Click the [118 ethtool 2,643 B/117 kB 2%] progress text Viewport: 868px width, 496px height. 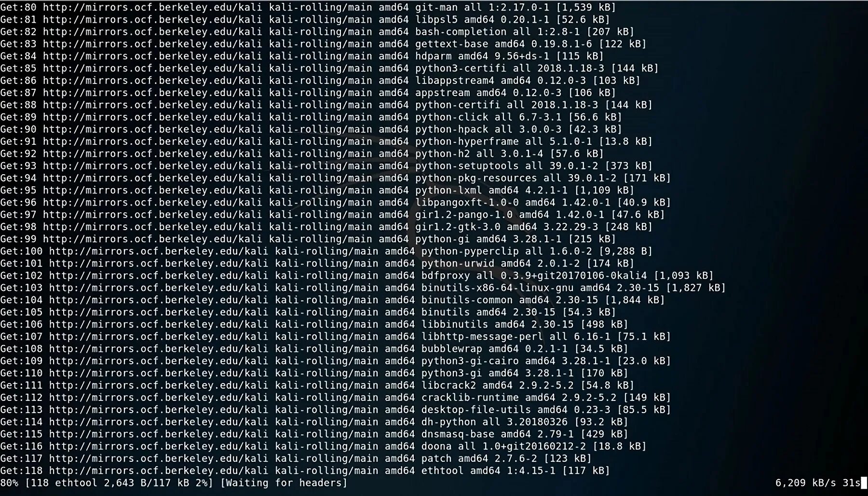[x=119, y=483]
